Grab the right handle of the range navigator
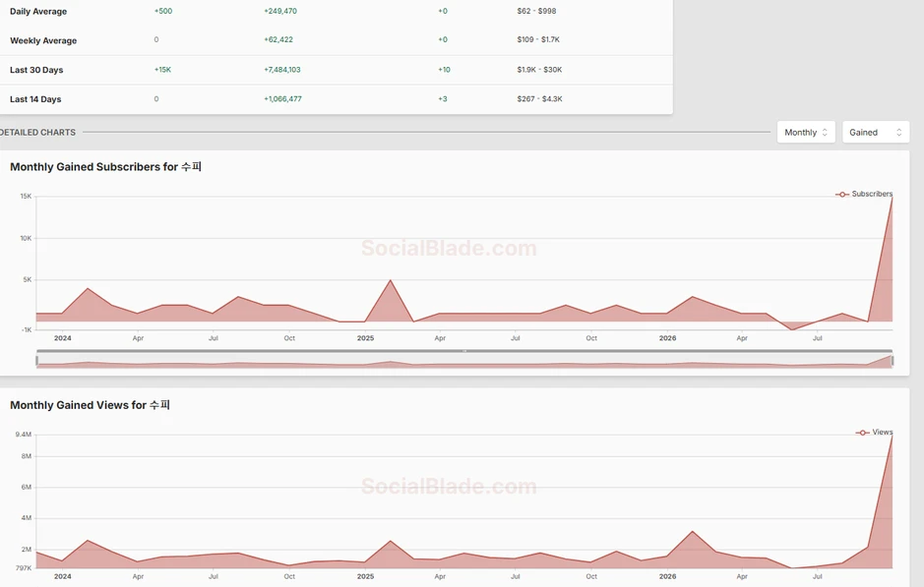This screenshot has height=587, width=924. click(x=893, y=360)
